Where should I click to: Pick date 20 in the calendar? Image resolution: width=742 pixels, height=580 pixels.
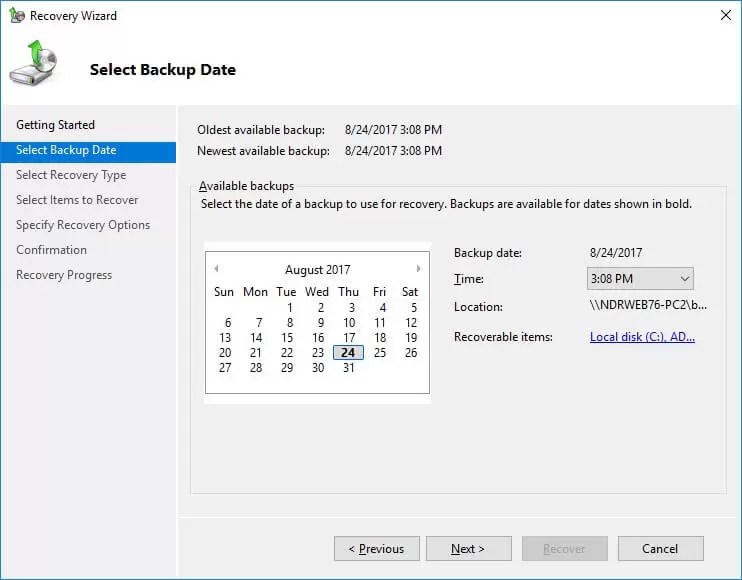click(225, 353)
